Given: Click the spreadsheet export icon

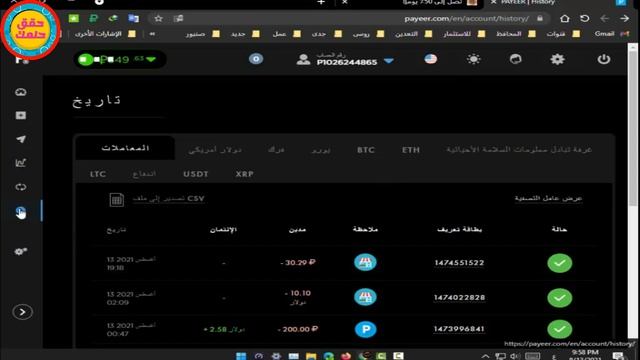Looking at the screenshot, I should (x=117, y=200).
